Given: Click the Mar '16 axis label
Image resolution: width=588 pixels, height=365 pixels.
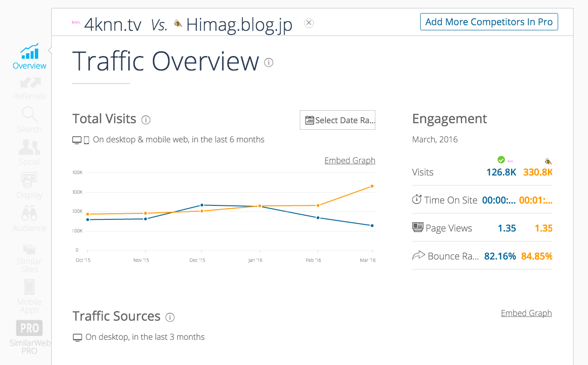Looking at the screenshot, I should (368, 260).
